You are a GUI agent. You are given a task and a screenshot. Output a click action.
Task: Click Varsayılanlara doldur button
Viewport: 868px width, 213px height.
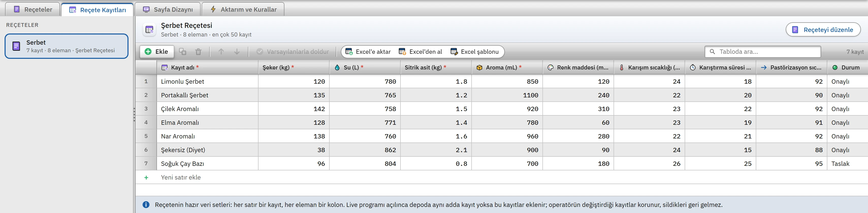click(x=293, y=51)
